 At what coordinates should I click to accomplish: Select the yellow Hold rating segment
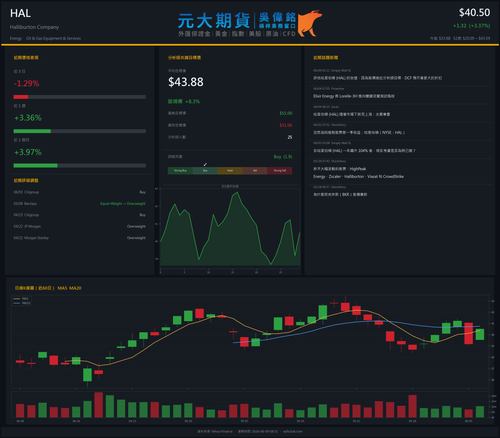[230, 171]
